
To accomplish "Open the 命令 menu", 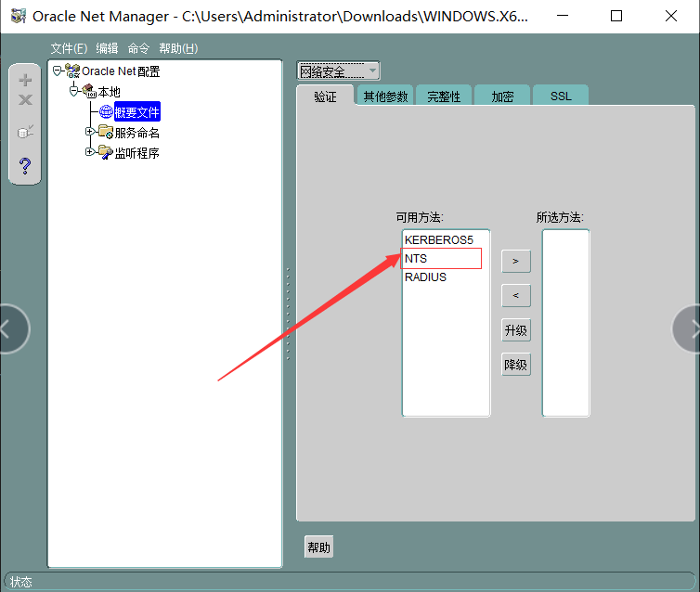I will [138, 48].
